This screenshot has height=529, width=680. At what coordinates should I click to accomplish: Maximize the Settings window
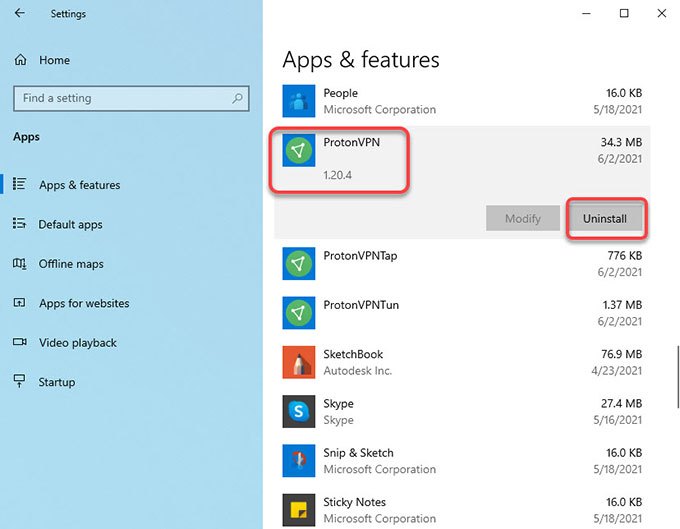point(624,13)
